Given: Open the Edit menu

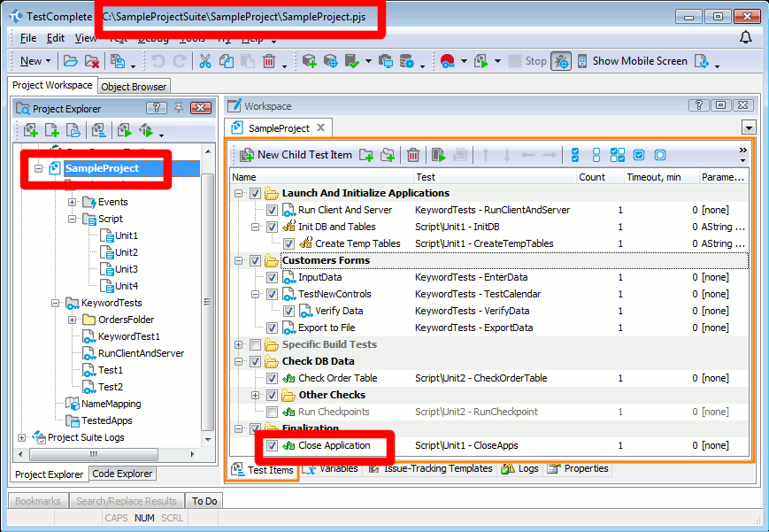Looking at the screenshot, I should click(x=56, y=38).
